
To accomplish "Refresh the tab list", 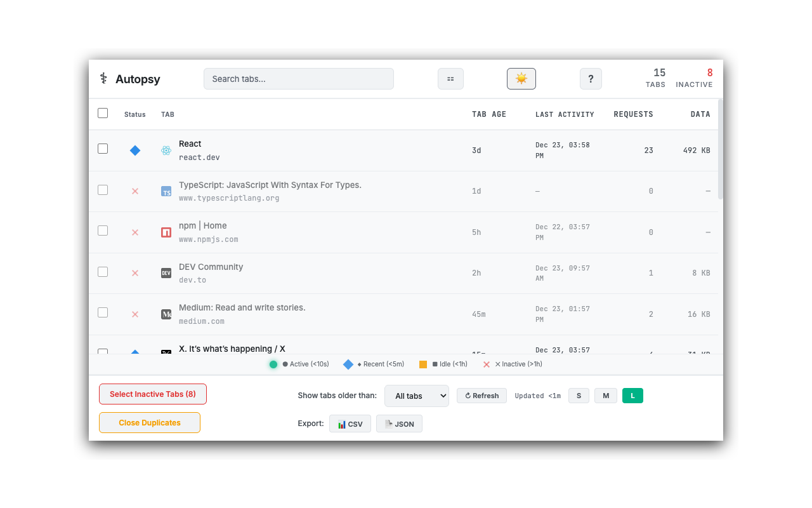I will 481,396.
